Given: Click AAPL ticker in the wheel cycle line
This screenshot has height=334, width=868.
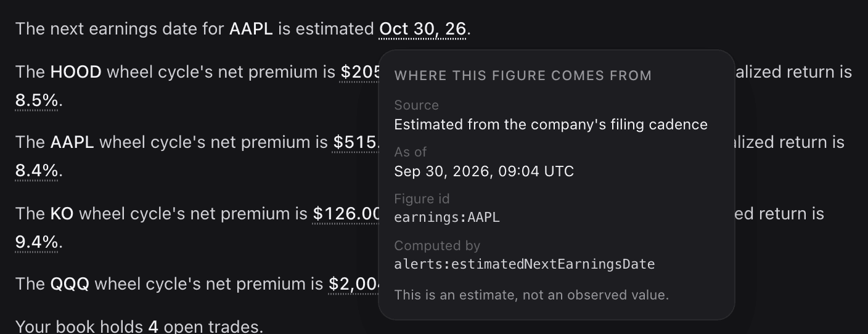Looking at the screenshot, I should (72, 143).
